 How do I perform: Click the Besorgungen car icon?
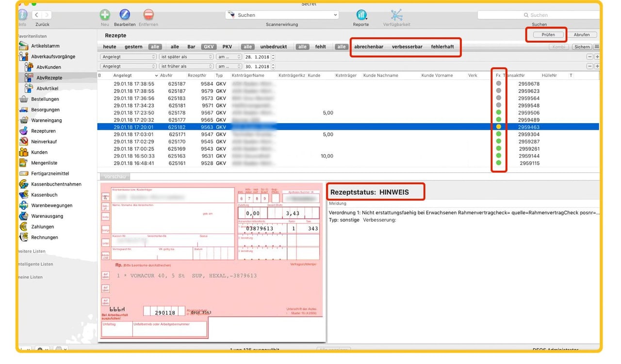click(24, 110)
